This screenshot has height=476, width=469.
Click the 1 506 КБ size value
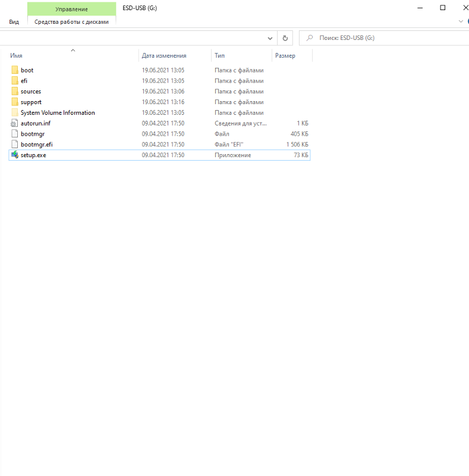[x=297, y=145]
